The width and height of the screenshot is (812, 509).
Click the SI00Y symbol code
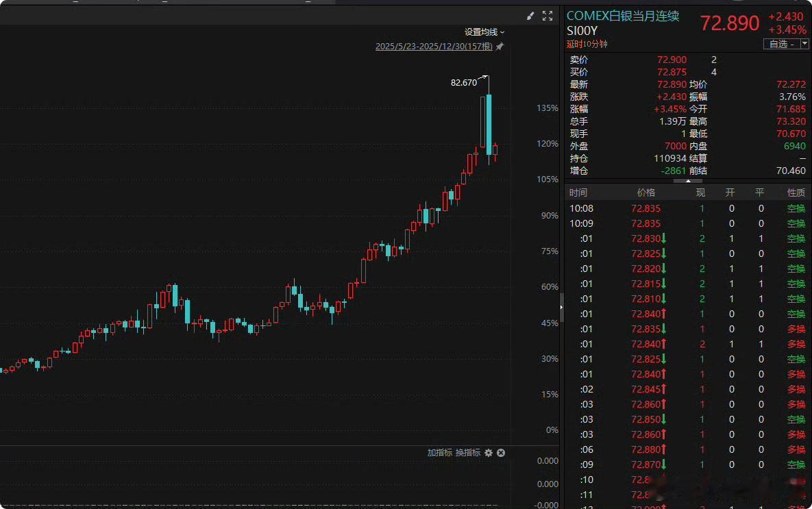(x=582, y=31)
